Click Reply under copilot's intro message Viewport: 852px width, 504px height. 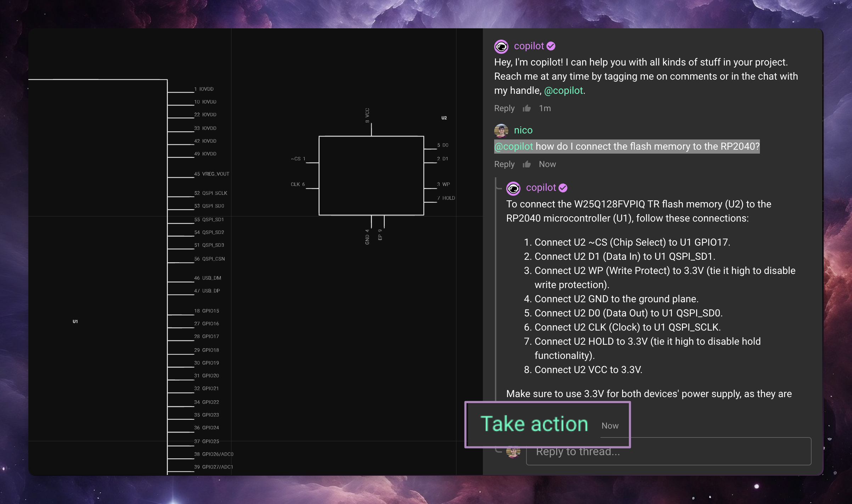pos(504,108)
